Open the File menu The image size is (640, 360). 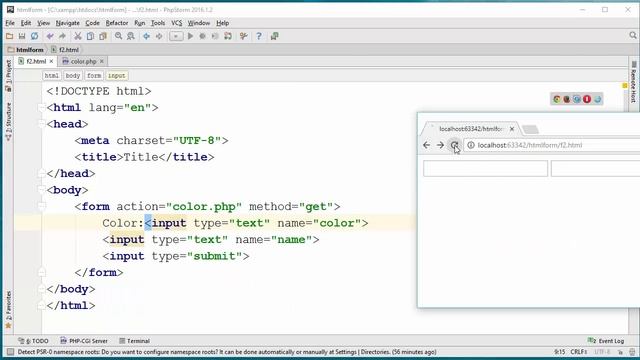pyautogui.click(x=10, y=23)
